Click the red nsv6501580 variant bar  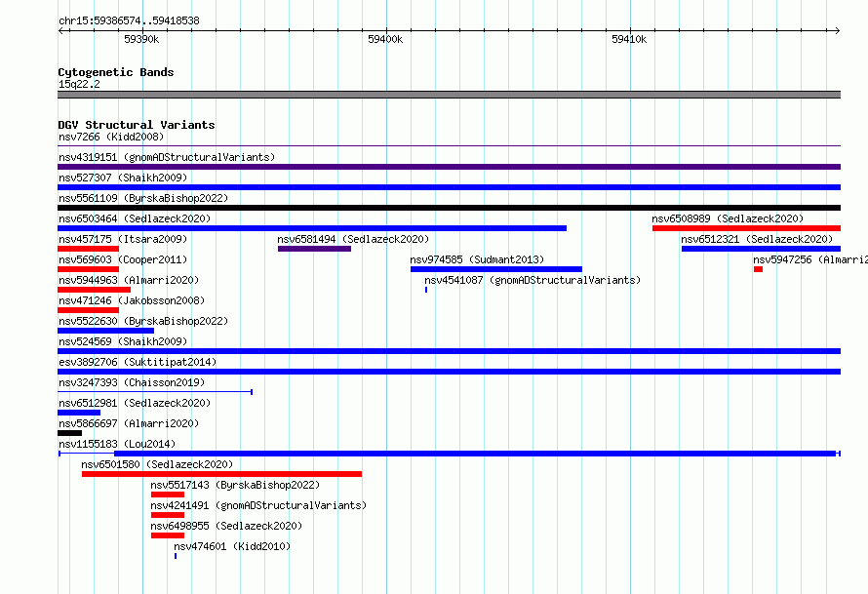click(x=221, y=474)
